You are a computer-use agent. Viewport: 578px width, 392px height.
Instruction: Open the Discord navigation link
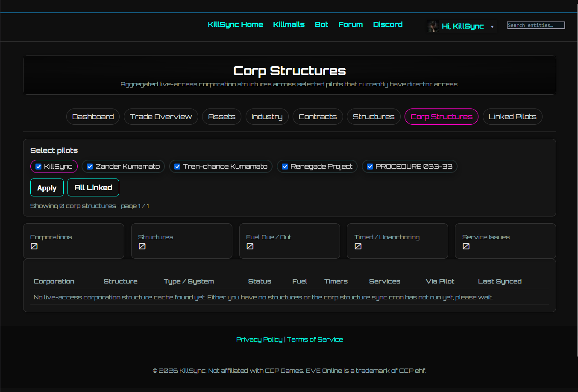pyautogui.click(x=387, y=24)
